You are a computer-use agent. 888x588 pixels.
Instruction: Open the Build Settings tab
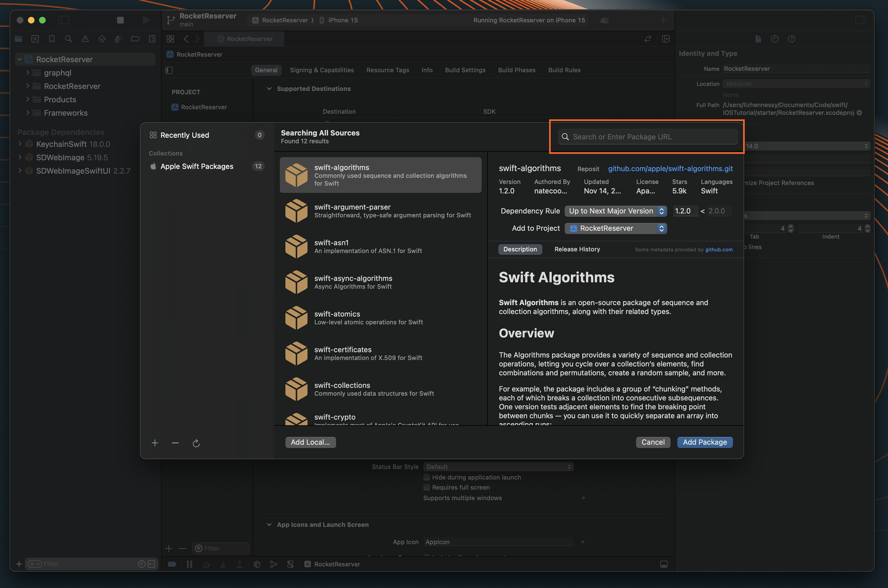coord(465,70)
